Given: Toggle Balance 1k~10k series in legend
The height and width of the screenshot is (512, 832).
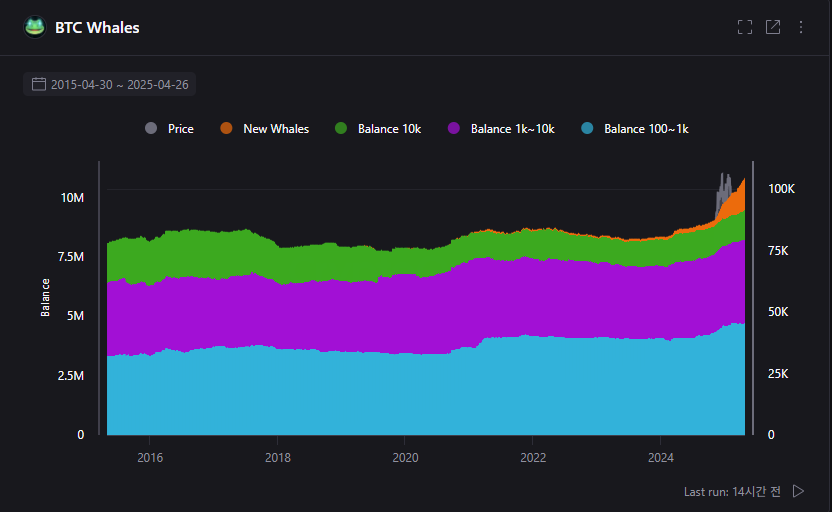Looking at the screenshot, I should [x=501, y=128].
